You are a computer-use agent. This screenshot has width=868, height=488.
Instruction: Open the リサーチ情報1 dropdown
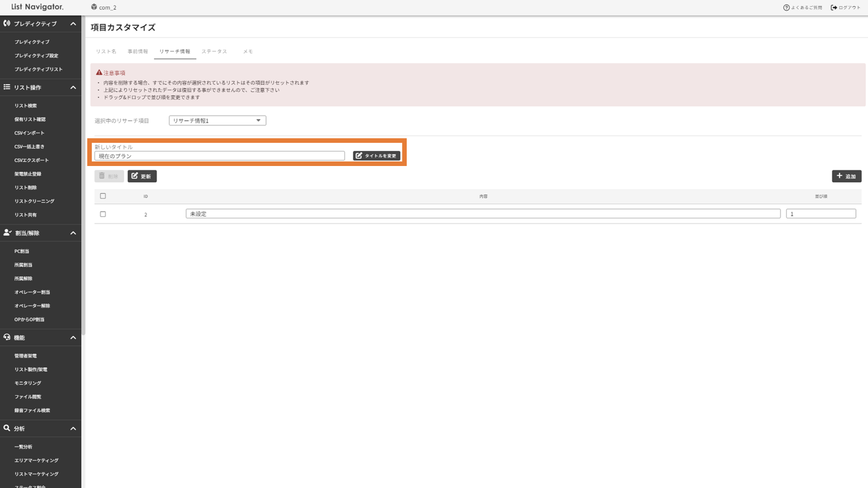[217, 121]
